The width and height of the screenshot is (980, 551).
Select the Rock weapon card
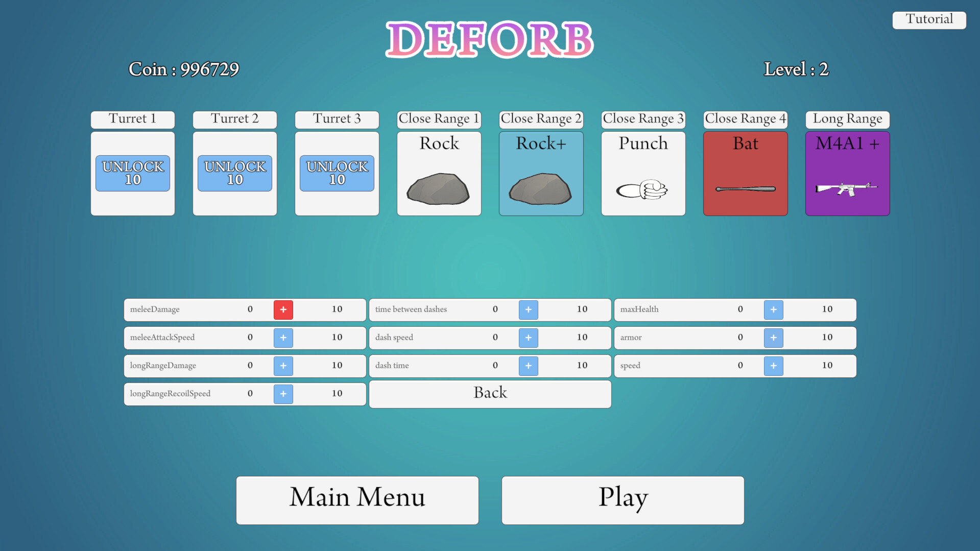(x=439, y=174)
